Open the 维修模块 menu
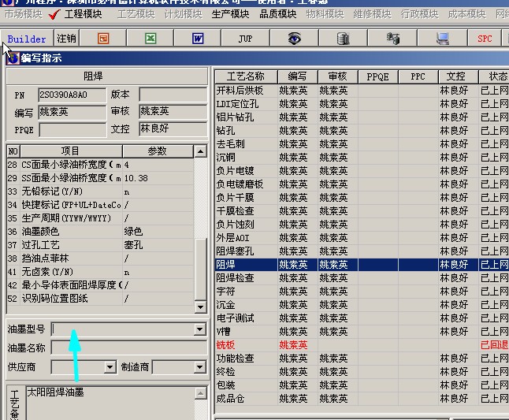 tap(373, 14)
